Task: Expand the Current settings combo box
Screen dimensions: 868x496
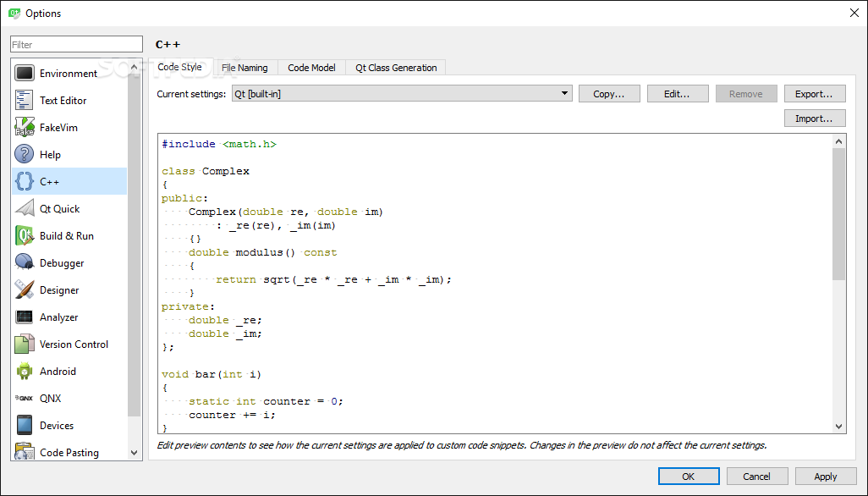Action: point(402,94)
